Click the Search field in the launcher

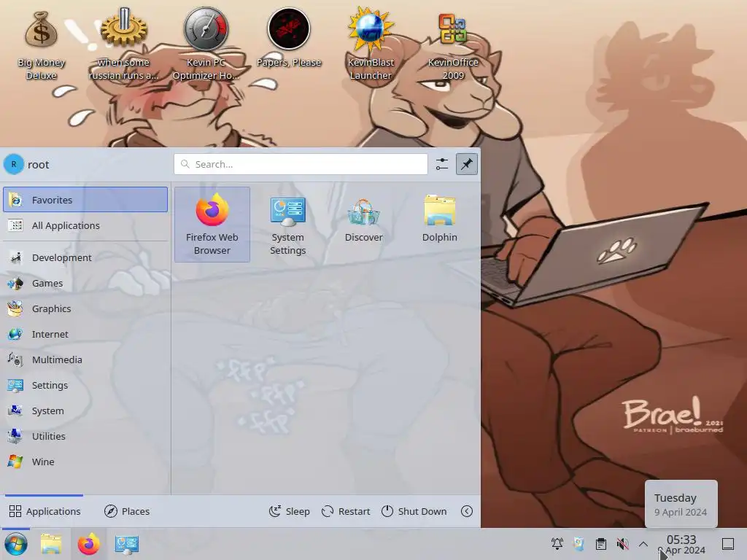(x=301, y=164)
